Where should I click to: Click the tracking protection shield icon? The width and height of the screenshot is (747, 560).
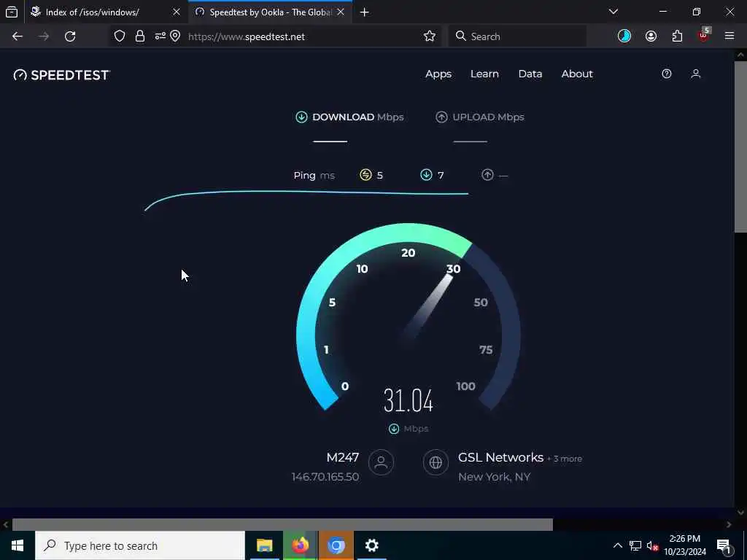[x=120, y=36]
